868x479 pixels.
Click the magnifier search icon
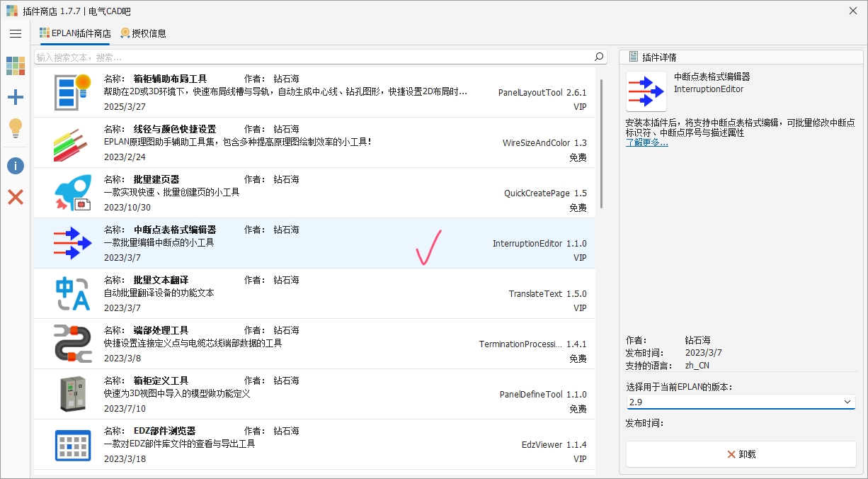[599, 57]
